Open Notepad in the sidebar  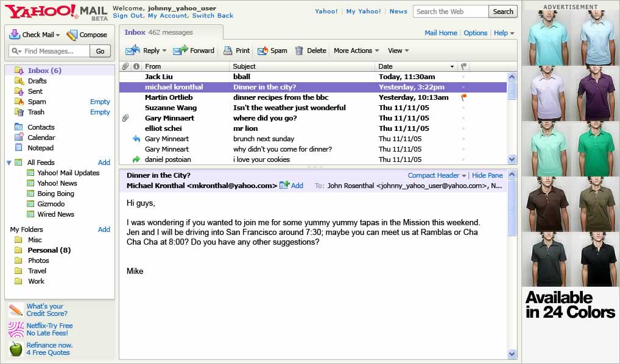coord(40,148)
